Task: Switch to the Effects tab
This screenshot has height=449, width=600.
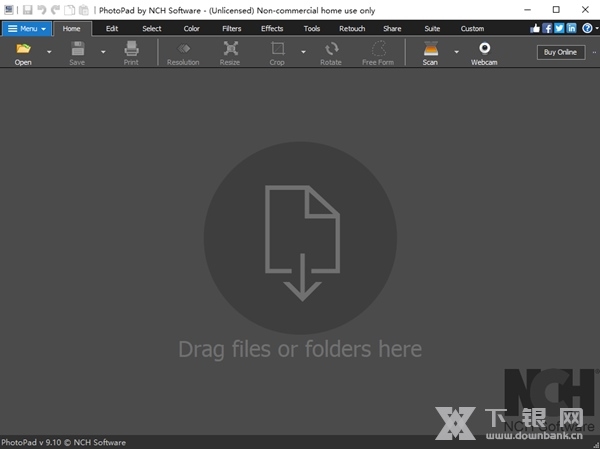Action: [x=272, y=29]
